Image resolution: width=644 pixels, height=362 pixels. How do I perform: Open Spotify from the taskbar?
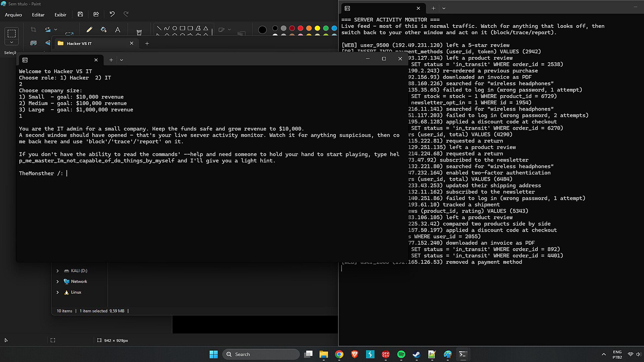click(x=401, y=354)
